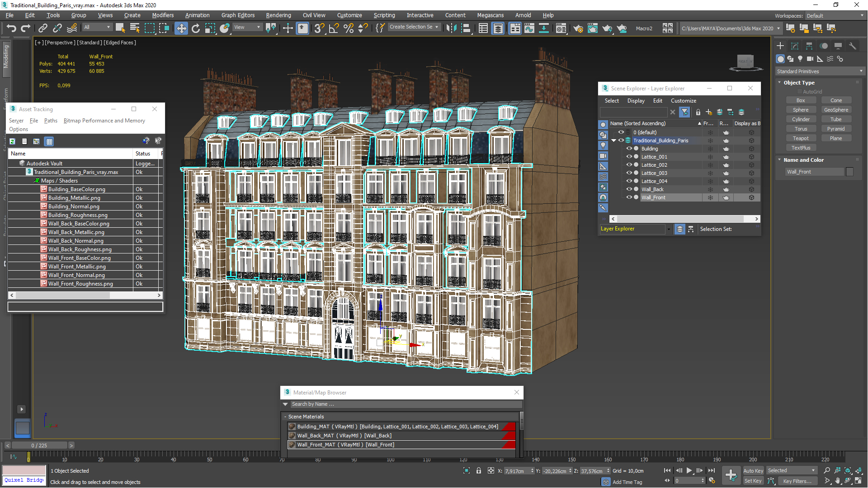Toggle visibility of Wall_Back layer
This screenshot has width=868, height=488.
(x=628, y=189)
